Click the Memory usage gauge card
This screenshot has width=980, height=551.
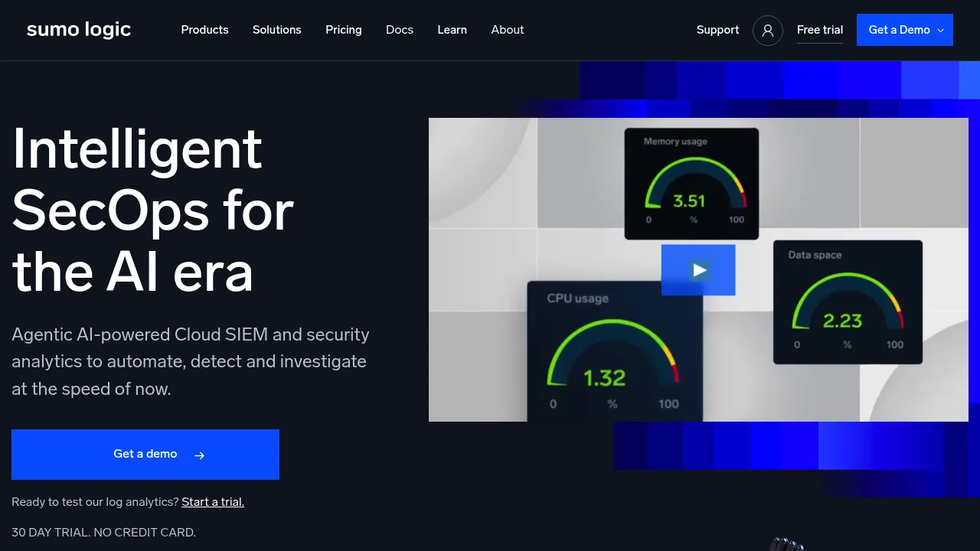691,184
